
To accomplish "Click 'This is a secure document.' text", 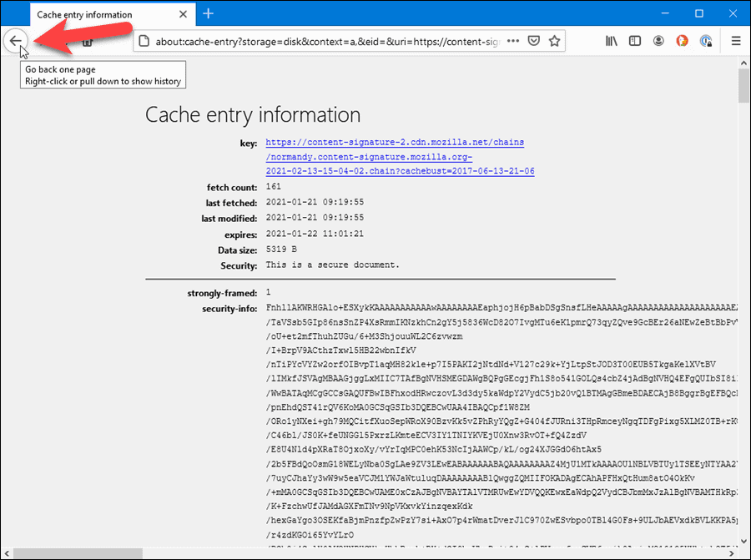I will pos(332,265).
